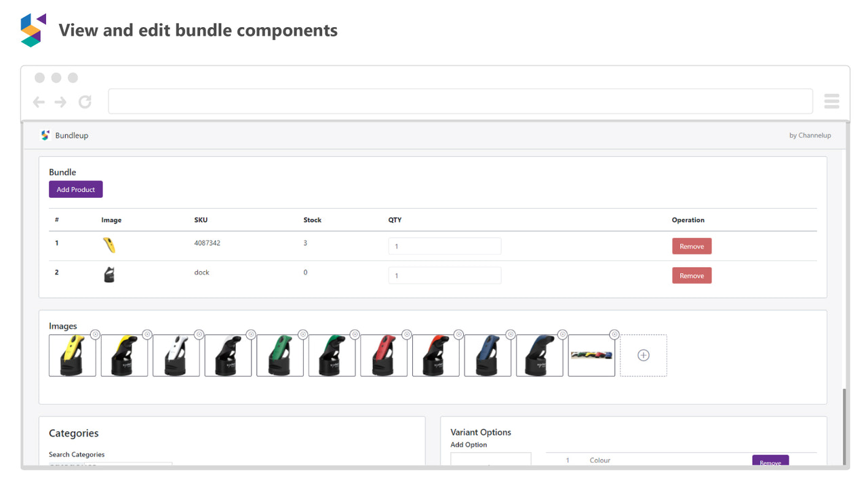This screenshot has width=868, height=488.
Task: Click the Bundleup title in the top bar
Action: (71, 135)
